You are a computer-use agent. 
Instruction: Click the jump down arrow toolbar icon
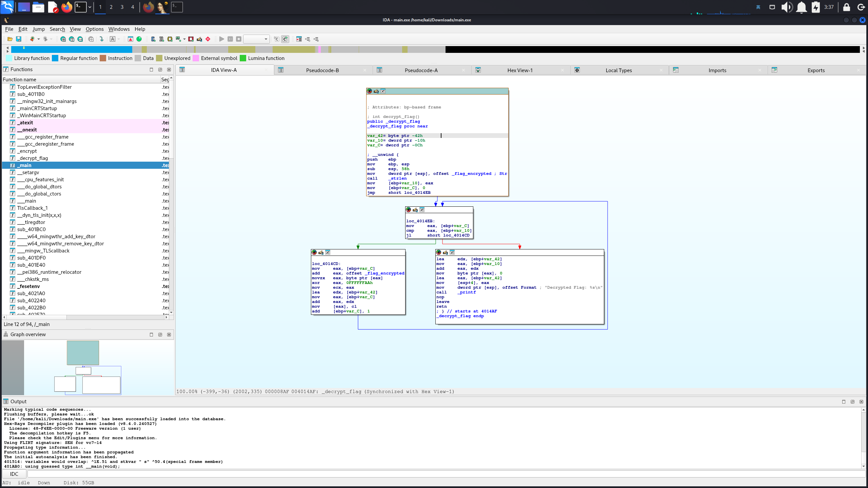click(x=101, y=39)
